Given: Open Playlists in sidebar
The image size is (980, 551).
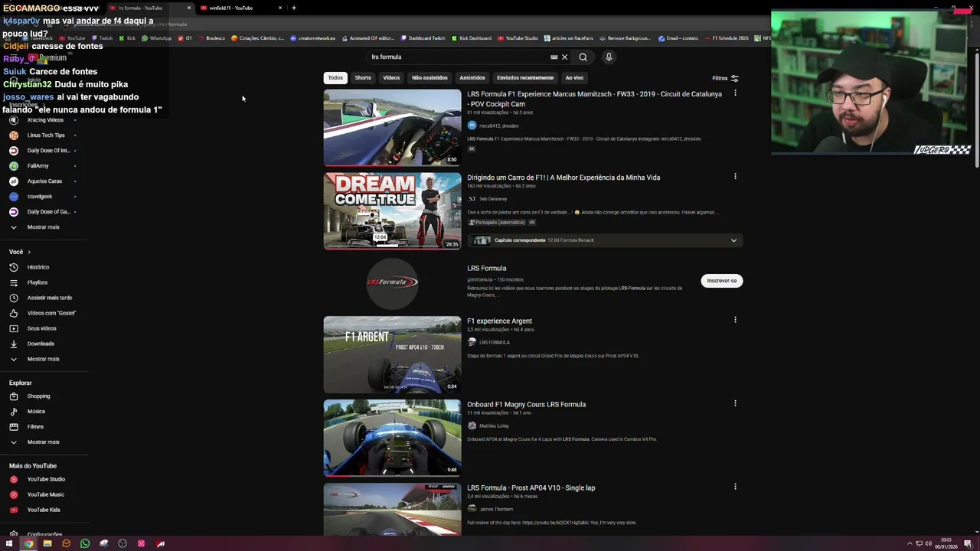Looking at the screenshot, I should pyautogui.click(x=38, y=282).
